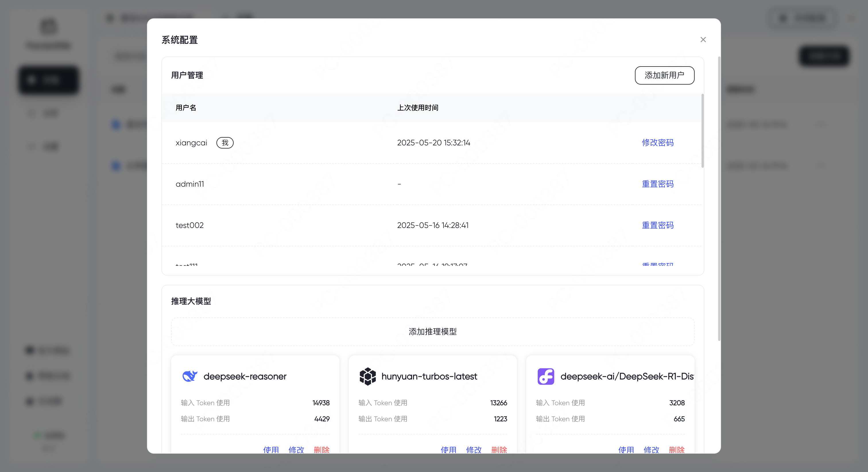Reset password for user test002

click(657, 225)
